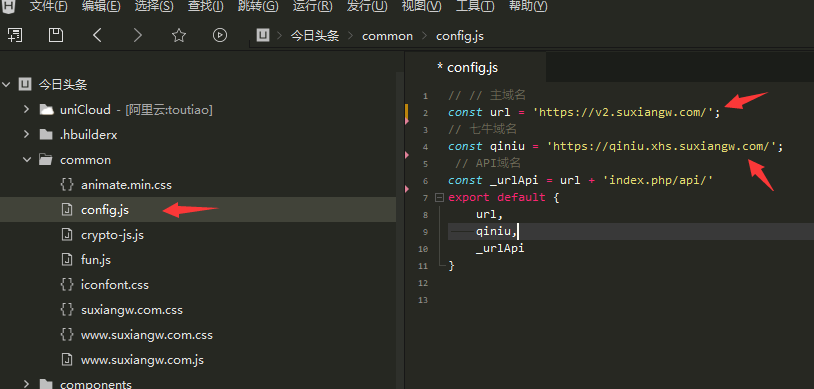Open the 跳转(G) menu
The height and width of the screenshot is (389, 814).
[x=258, y=6]
